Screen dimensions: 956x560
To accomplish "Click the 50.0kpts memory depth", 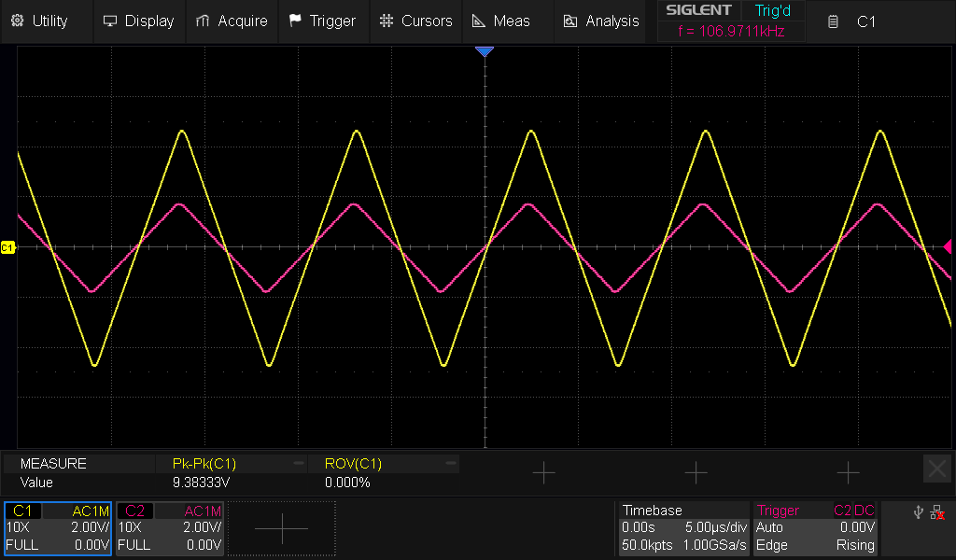I will click(647, 545).
